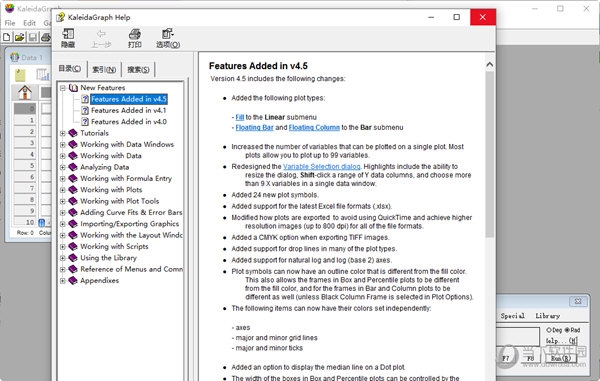The height and width of the screenshot is (381, 600).
Task: Follow the Fill hyperlink
Action: (x=240, y=117)
